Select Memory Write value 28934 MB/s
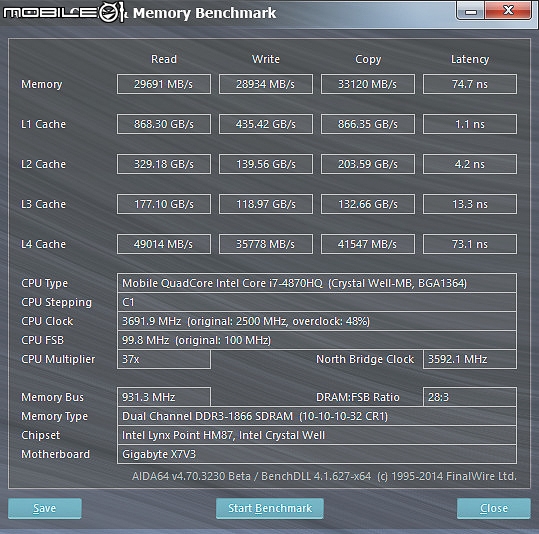 266,84
